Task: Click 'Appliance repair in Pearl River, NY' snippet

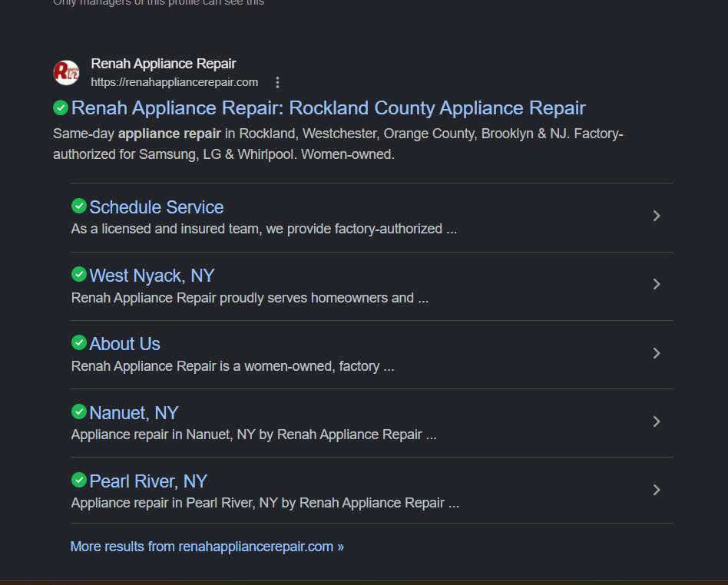Action: (x=265, y=503)
